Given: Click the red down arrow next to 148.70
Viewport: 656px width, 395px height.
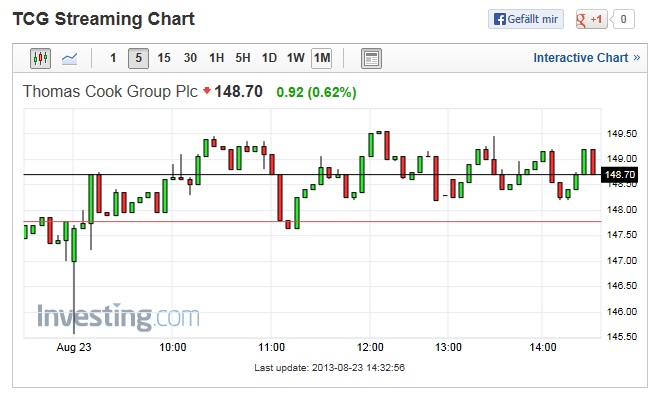Looking at the screenshot, I should [207, 90].
